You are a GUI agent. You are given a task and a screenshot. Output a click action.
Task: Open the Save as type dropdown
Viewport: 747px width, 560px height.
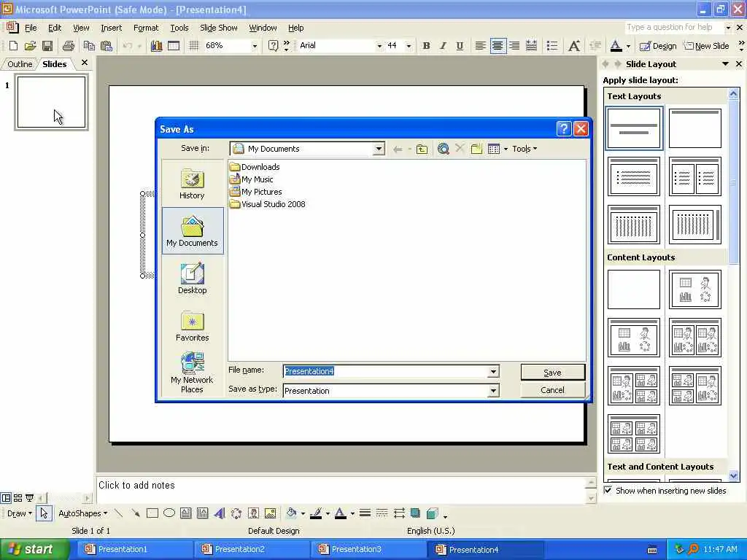coord(494,391)
